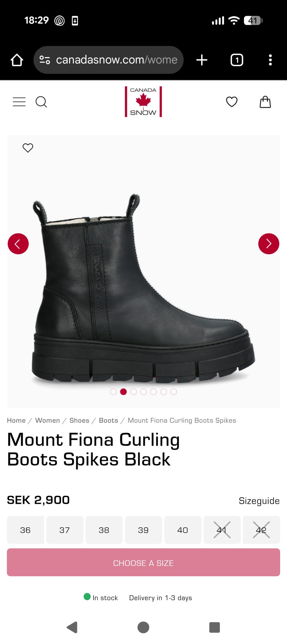Open the browser tab switcher
This screenshot has width=287, height=644.
point(237,60)
